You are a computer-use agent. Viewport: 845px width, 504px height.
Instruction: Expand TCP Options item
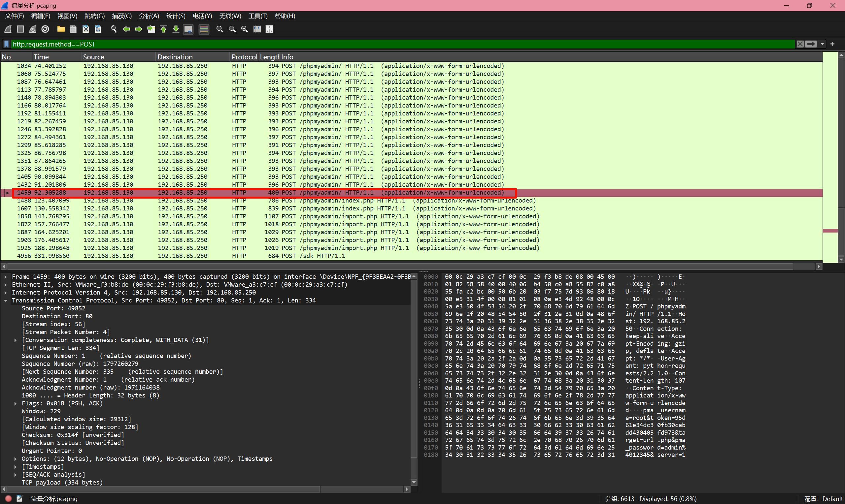(x=16, y=459)
